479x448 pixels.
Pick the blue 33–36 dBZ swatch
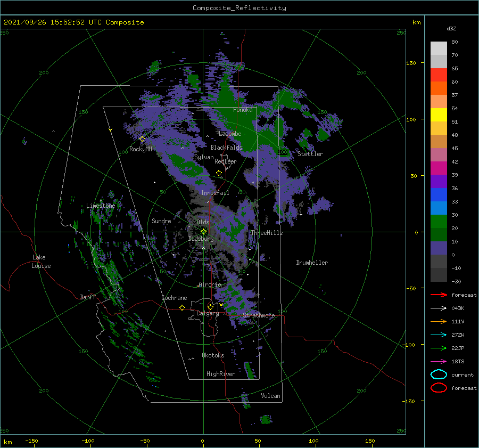click(x=439, y=195)
